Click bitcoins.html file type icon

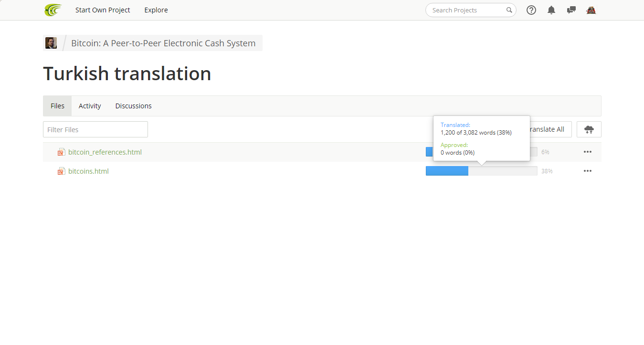click(x=61, y=171)
